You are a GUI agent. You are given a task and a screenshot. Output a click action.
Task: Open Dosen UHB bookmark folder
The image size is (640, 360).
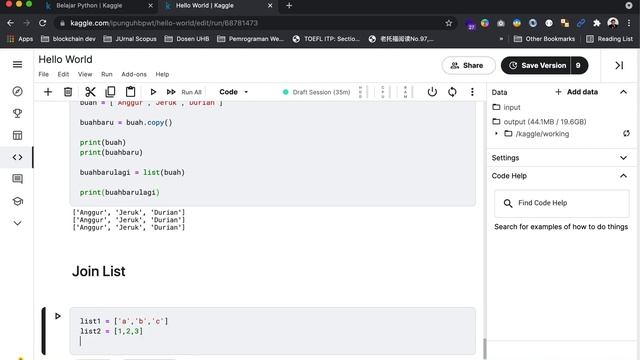coord(187,39)
